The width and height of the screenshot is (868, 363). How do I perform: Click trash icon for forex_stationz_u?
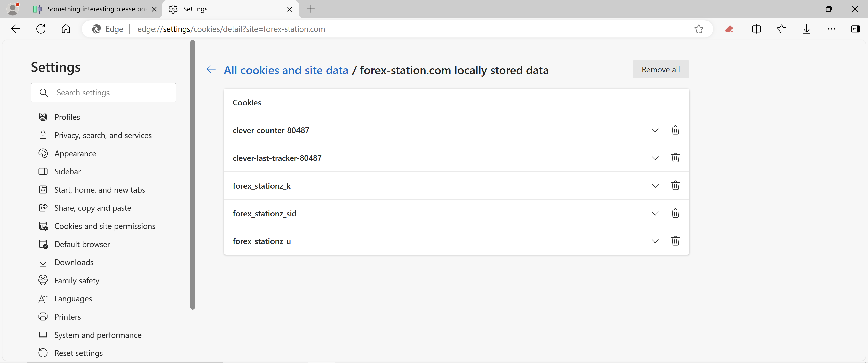[x=675, y=241]
